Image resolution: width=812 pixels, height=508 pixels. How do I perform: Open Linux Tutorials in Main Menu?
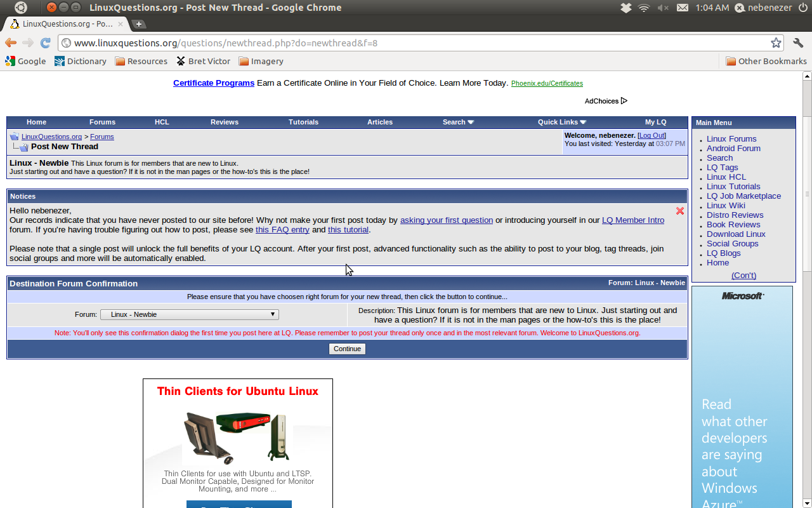(733, 186)
